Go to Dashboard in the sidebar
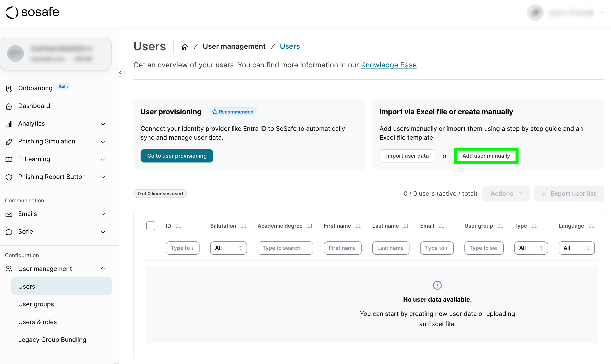This screenshot has width=611, height=364. (34, 106)
